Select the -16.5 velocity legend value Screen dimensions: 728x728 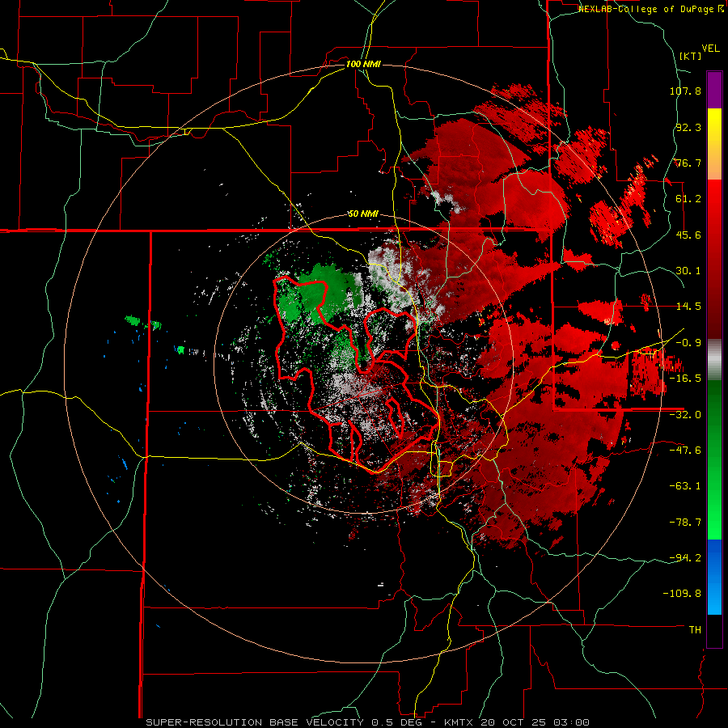[685, 379]
